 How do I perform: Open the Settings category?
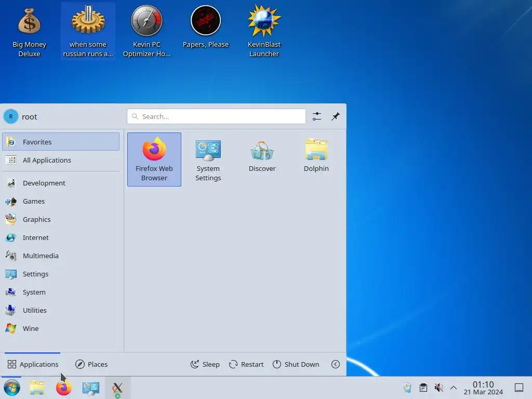pyautogui.click(x=61, y=274)
